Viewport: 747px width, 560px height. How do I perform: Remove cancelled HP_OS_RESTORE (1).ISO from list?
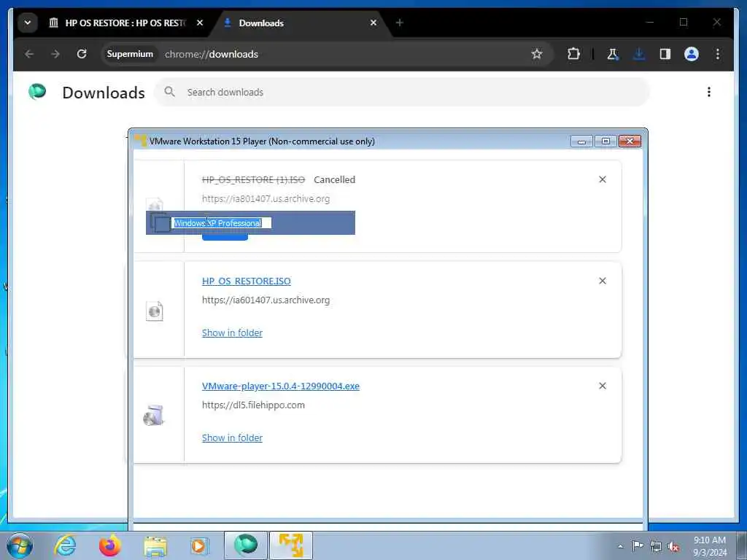[603, 179]
